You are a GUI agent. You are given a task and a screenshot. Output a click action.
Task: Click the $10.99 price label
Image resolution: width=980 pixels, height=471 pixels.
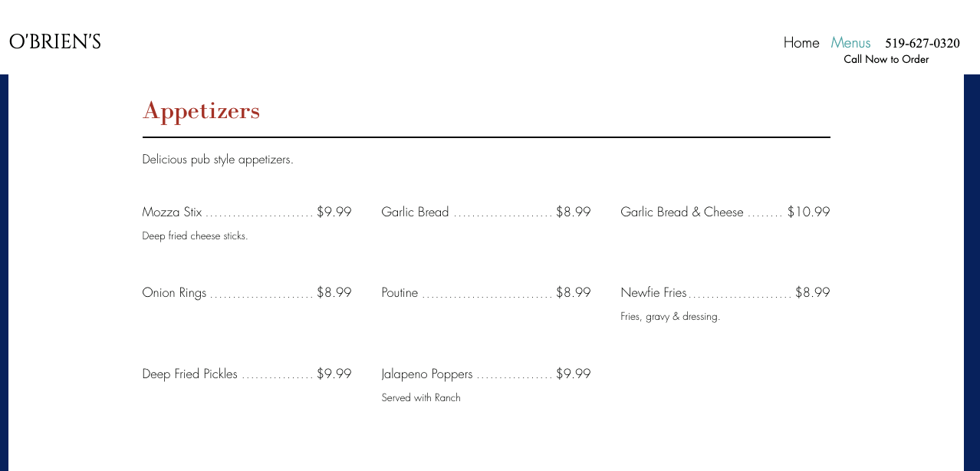coord(808,212)
